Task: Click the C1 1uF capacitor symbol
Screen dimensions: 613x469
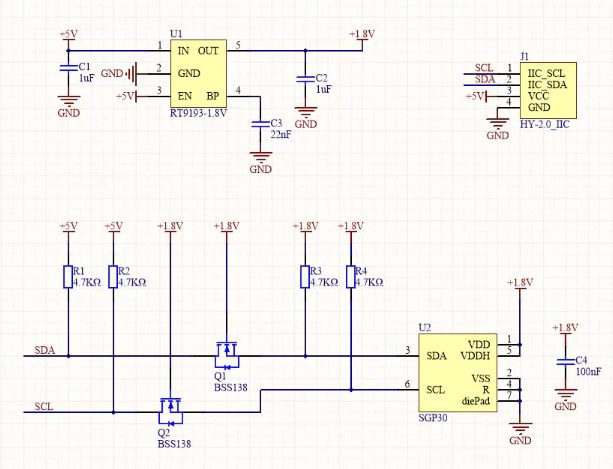Action: click(68, 68)
